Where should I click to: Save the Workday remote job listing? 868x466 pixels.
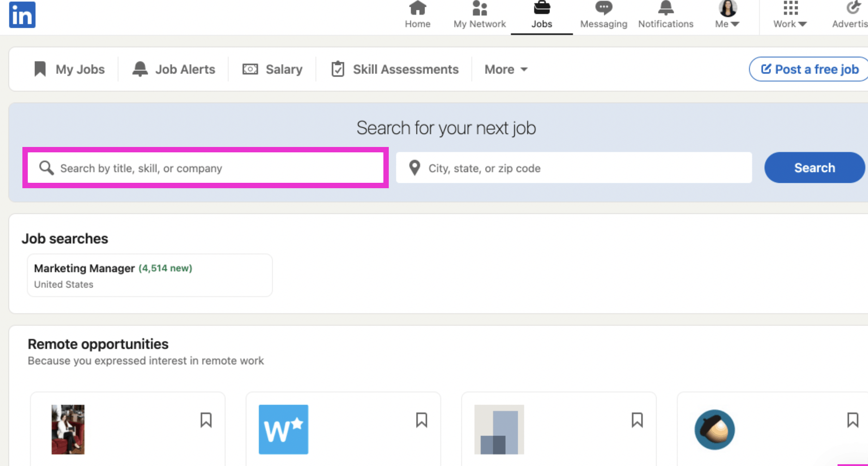tap(421, 420)
